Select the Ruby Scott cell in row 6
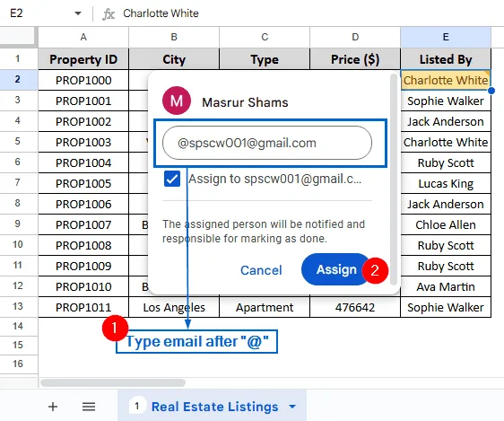This screenshot has width=504, height=421. [x=446, y=162]
